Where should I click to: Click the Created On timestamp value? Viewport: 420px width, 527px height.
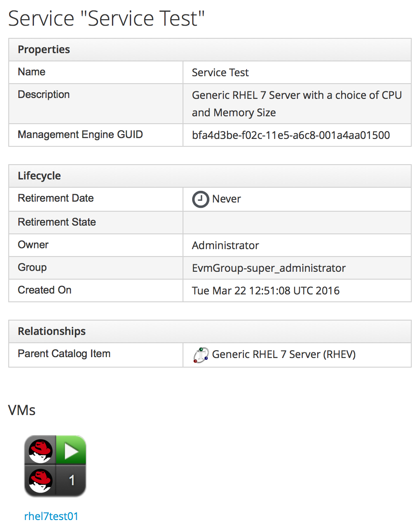pyautogui.click(x=265, y=291)
